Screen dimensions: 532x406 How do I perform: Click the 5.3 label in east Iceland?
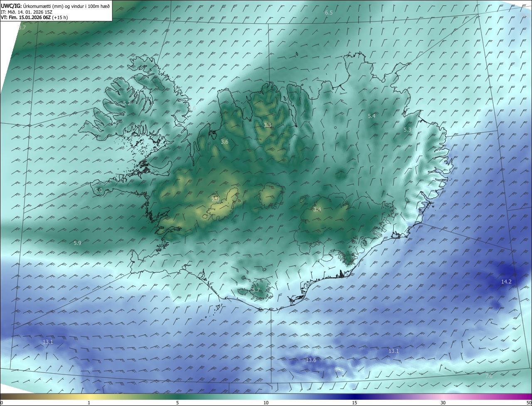click(x=407, y=130)
